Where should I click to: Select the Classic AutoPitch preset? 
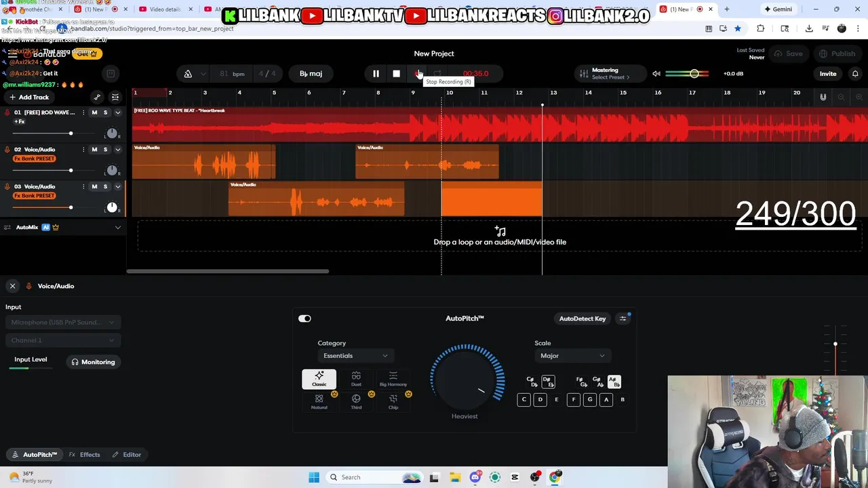tap(319, 379)
